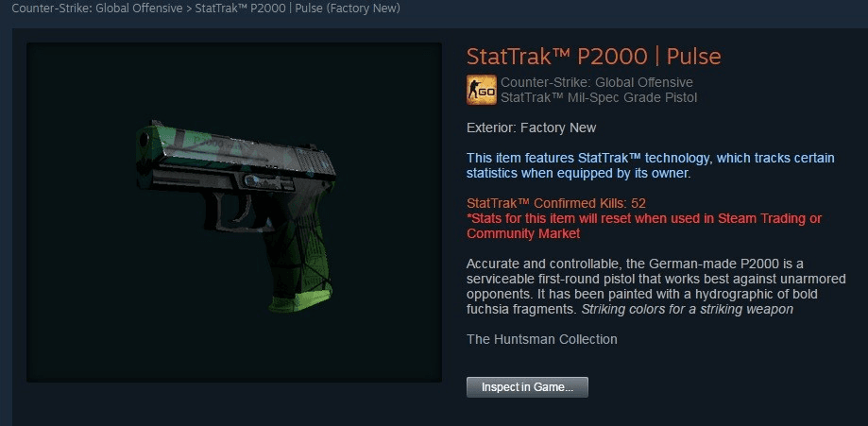Click the pistol's dark green grip
The height and width of the screenshot is (426, 868).
click(x=297, y=246)
